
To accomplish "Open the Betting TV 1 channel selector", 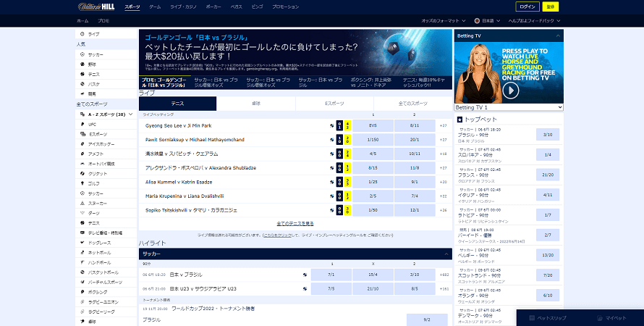I will (x=509, y=107).
